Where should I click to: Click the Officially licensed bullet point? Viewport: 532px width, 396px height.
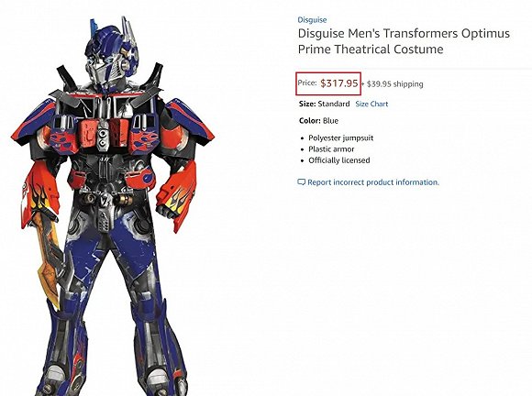(339, 160)
